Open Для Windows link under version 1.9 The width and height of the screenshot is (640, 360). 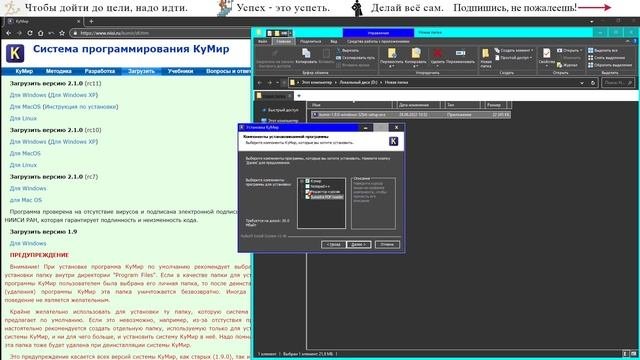(28, 243)
